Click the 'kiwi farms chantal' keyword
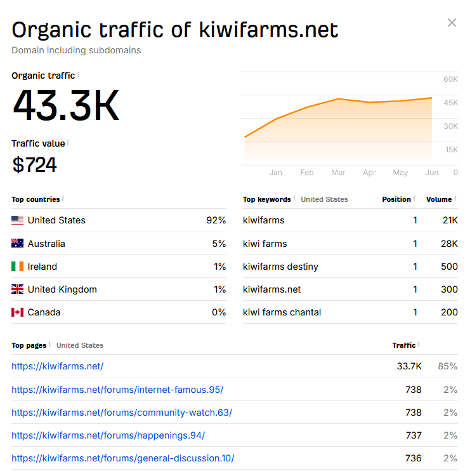The height and width of the screenshot is (476, 470). [282, 312]
